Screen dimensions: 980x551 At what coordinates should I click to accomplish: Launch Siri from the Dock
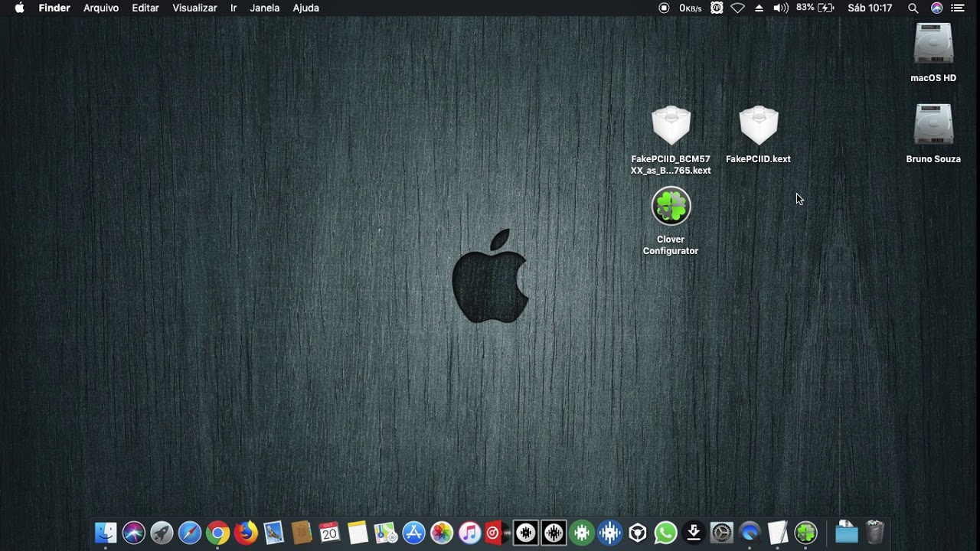pyautogui.click(x=134, y=533)
